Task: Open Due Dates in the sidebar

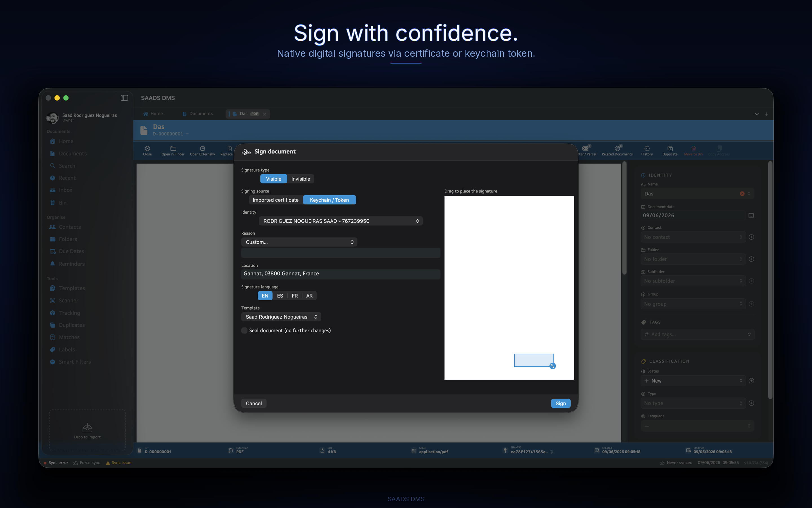Action: pos(67,251)
